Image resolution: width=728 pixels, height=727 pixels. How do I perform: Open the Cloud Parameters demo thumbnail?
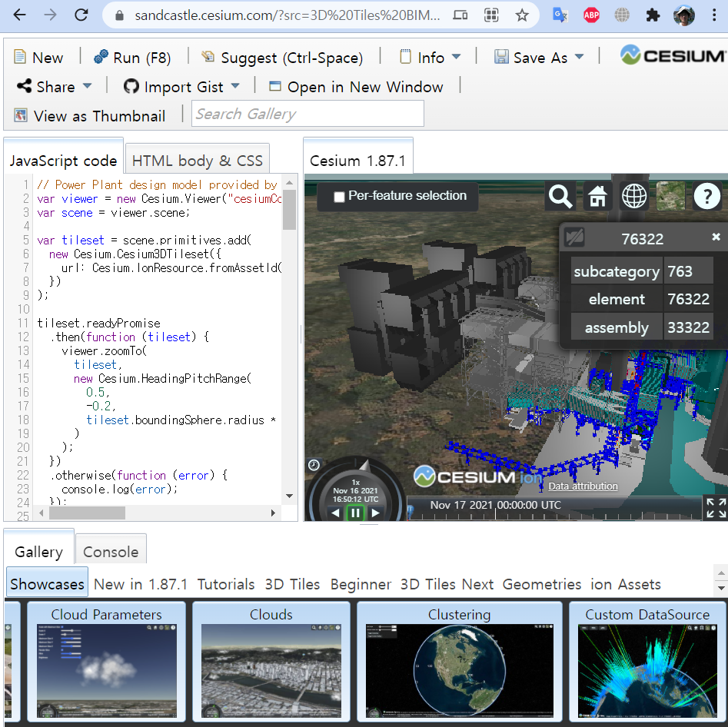tap(106, 662)
